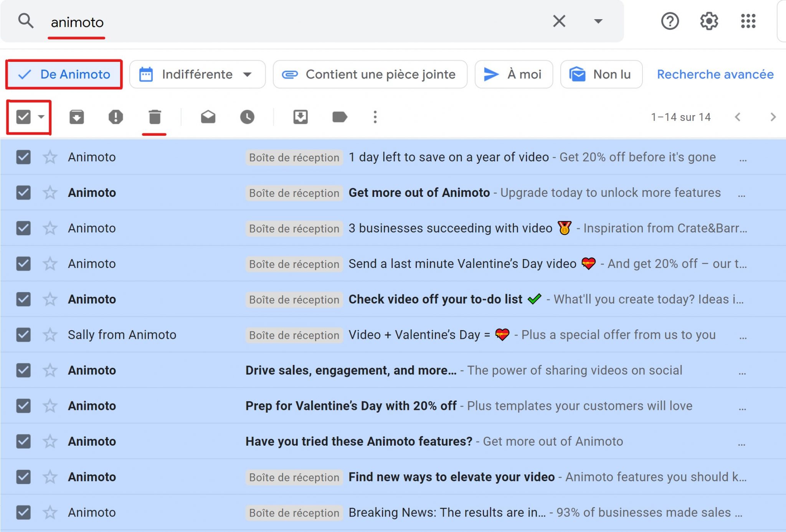This screenshot has width=786, height=532.
Task: Star the 'Breaking News' email
Action: (50, 512)
